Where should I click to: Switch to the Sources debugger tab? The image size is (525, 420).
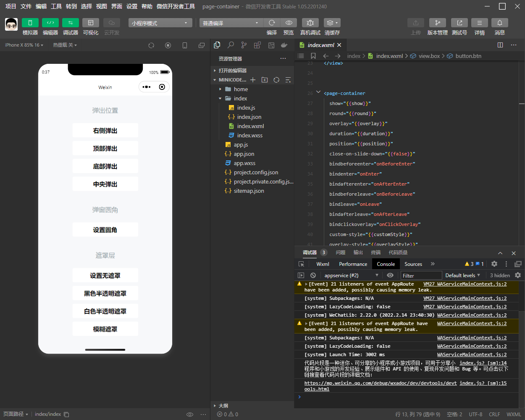(x=413, y=264)
